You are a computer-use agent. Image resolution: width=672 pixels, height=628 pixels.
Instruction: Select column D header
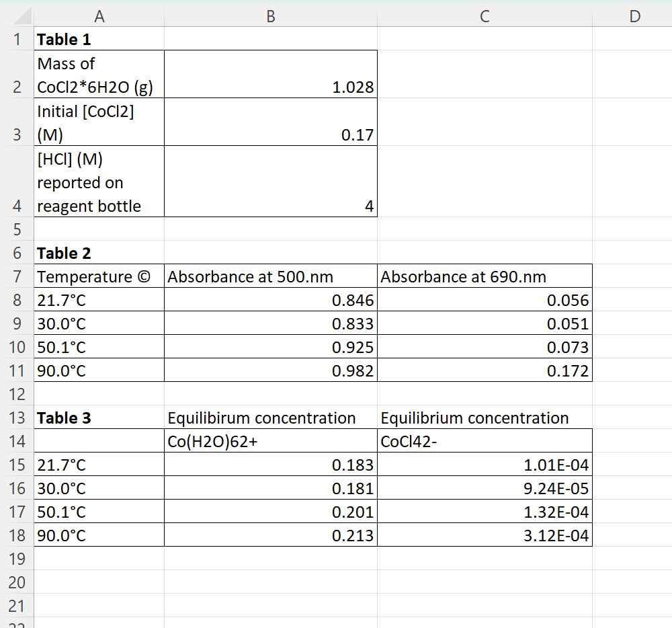pyautogui.click(x=634, y=15)
